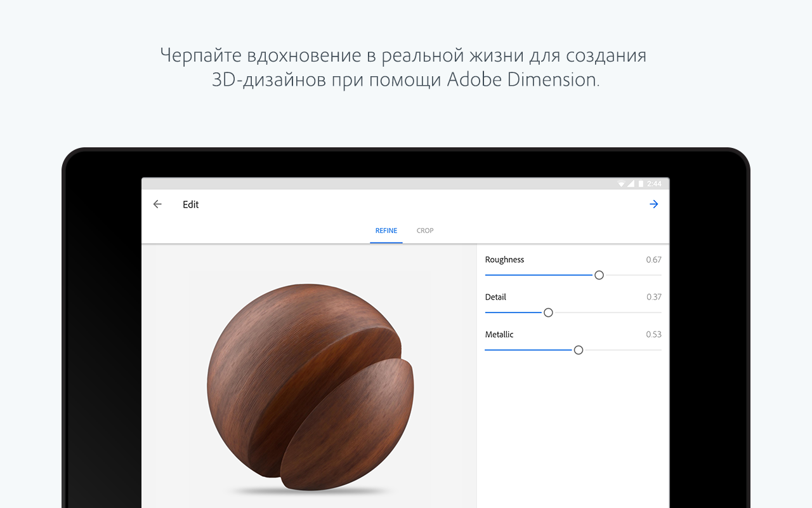Click the cellular signal icon in status bar
Viewport: 812px width, 508px height.
631,184
